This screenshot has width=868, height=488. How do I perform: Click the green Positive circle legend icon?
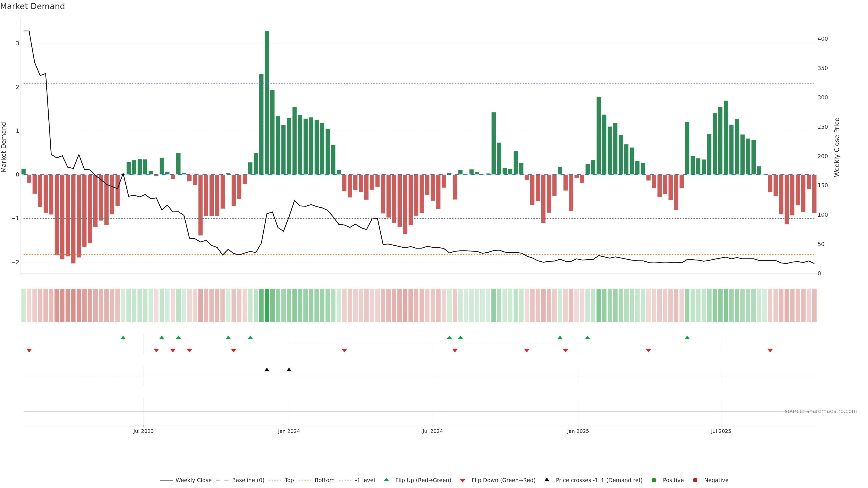click(x=654, y=480)
